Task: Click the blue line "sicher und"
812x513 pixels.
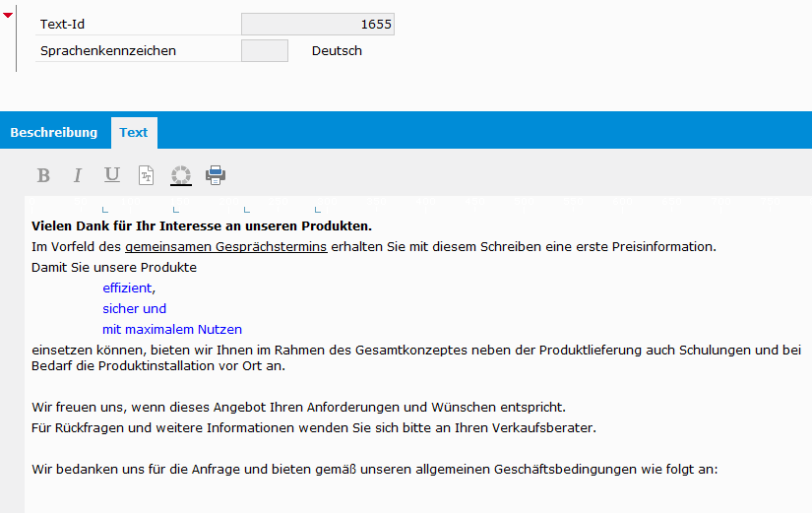Action: tap(134, 308)
